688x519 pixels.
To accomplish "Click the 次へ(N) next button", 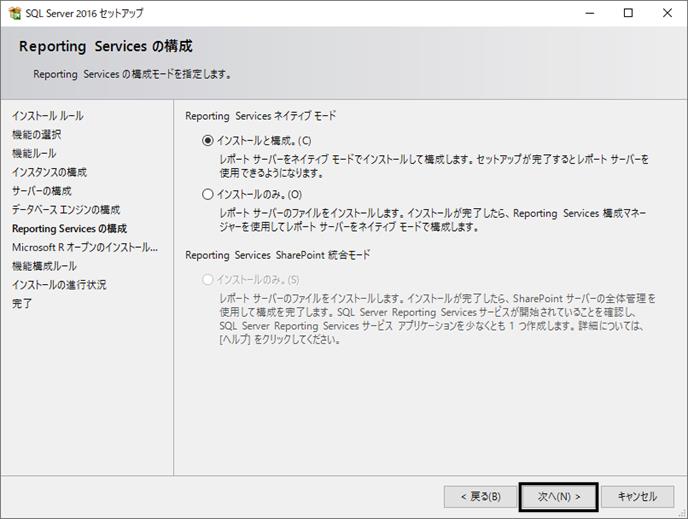I will 559,497.
